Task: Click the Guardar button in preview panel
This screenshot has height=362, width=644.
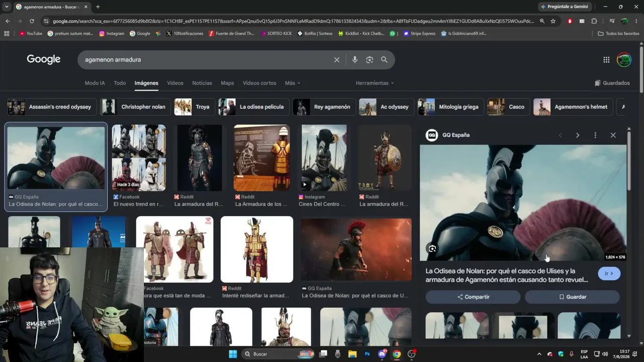Action: coord(572,297)
